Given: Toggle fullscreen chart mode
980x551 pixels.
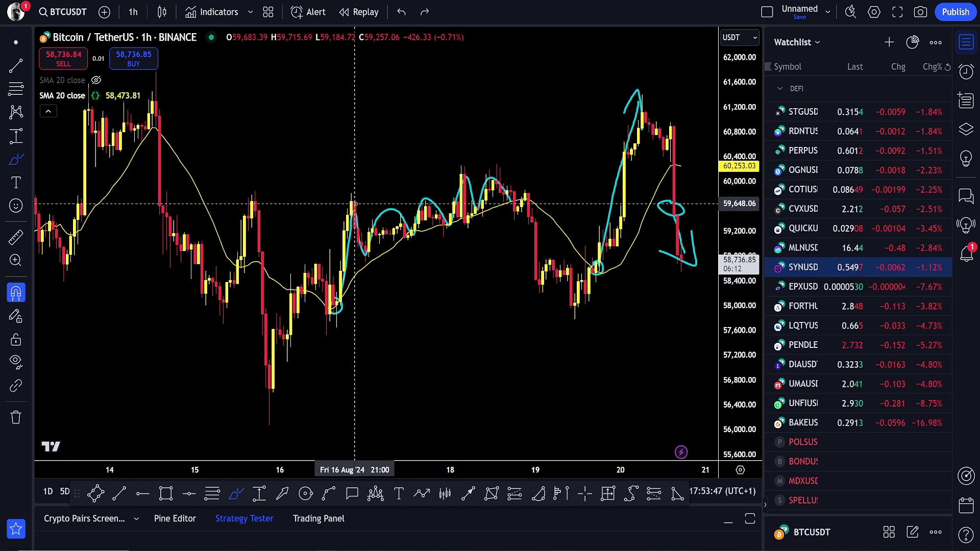Looking at the screenshot, I should [898, 12].
